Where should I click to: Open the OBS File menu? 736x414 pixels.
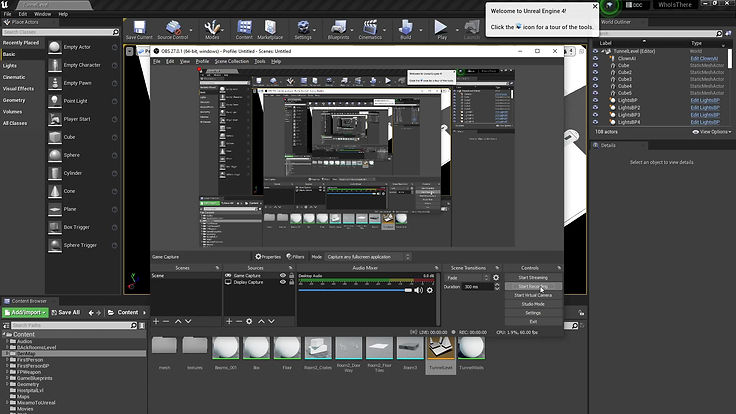157,61
